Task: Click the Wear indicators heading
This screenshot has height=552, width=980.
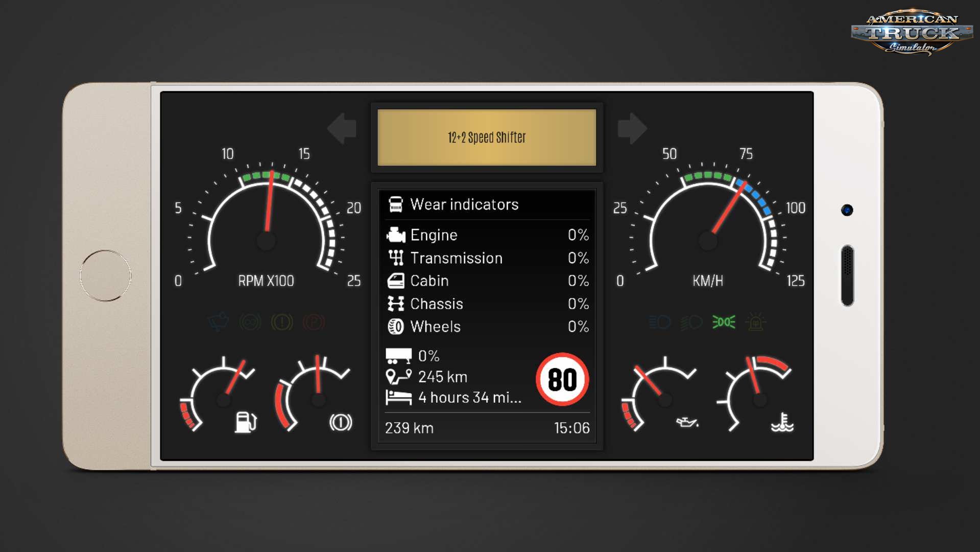Action: click(x=464, y=204)
